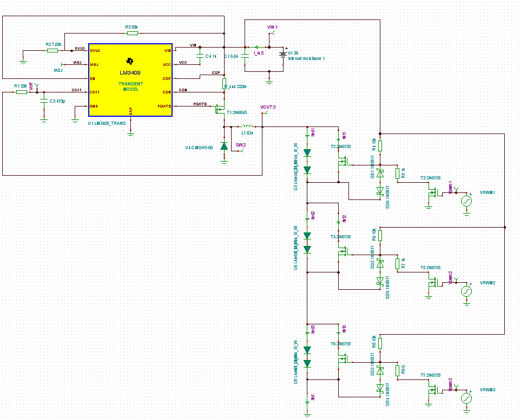Select sense resistor R_sns 220m

[x=224, y=83]
